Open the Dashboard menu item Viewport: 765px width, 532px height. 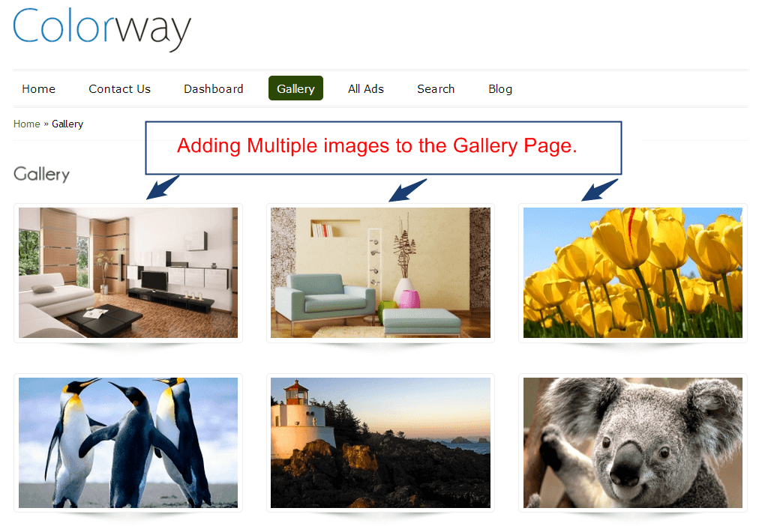213,88
